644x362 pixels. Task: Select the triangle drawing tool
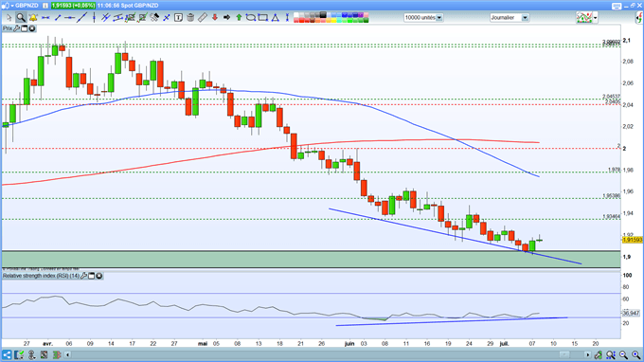click(x=276, y=18)
